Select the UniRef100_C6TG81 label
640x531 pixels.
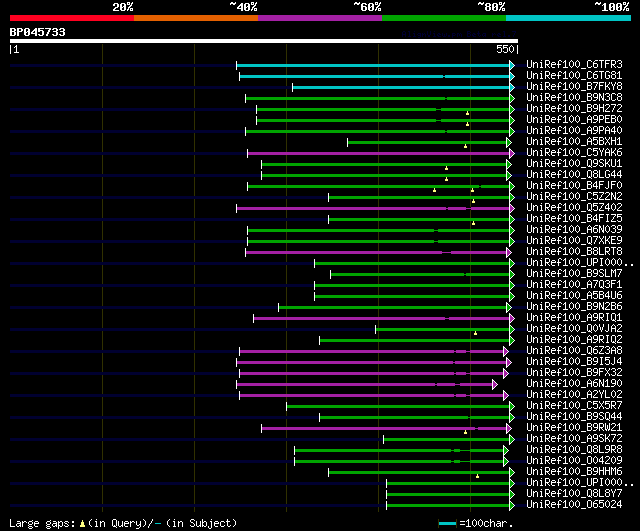(x=574, y=76)
